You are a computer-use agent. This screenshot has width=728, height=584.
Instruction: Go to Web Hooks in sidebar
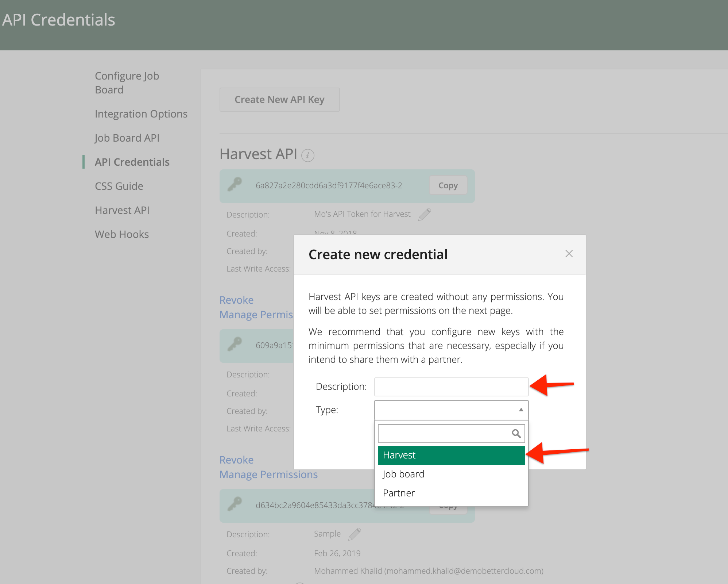(122, 234)
